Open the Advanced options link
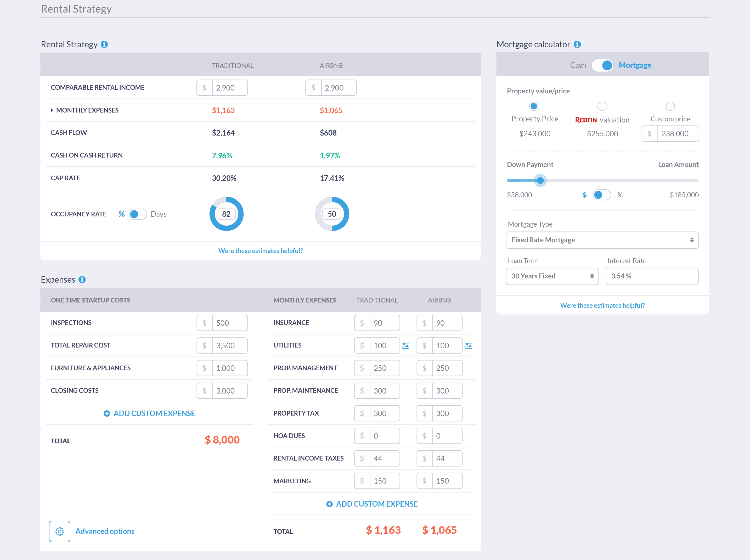Image resolution: width=750 pixels, height=560 pixels. coord(105,531)
